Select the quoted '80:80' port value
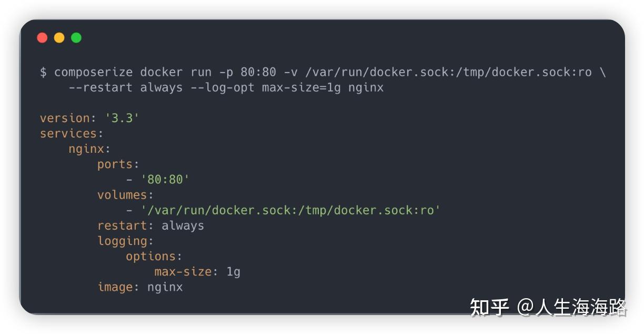Screen dimensions: 644x334 point(165,180)
